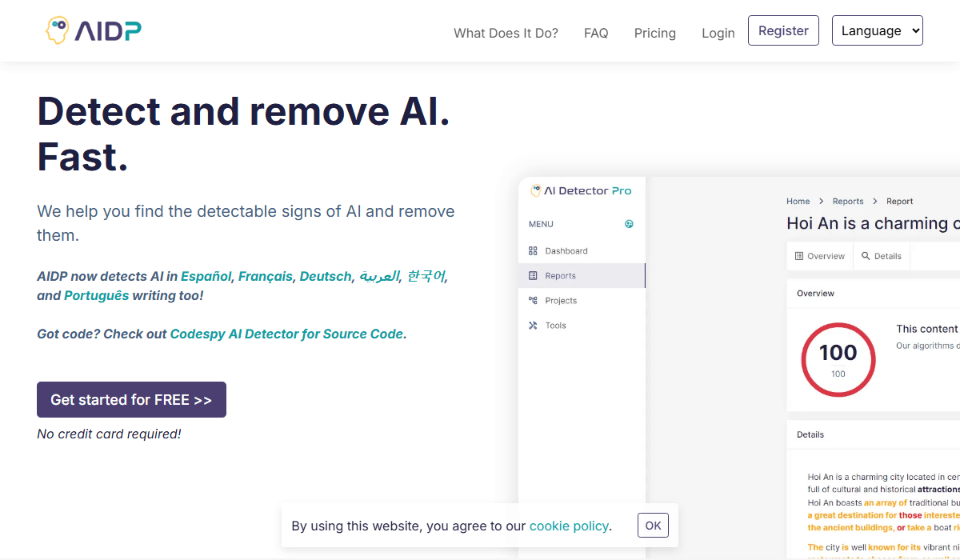The width and height of the screenshot is (960, 560).
Task: Click the red 100 score circle
Action: coord(838,360)
